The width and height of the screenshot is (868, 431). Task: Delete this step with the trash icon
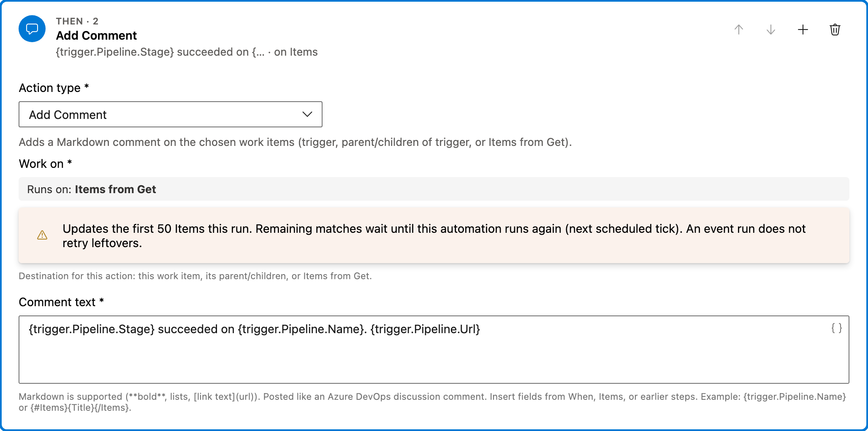[835, 30]
